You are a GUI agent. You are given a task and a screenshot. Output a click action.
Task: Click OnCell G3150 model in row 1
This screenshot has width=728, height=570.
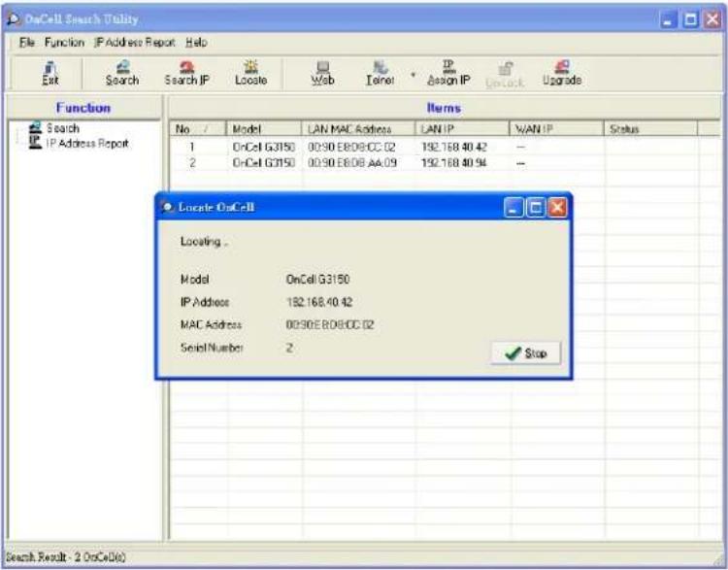click(264, 148)
